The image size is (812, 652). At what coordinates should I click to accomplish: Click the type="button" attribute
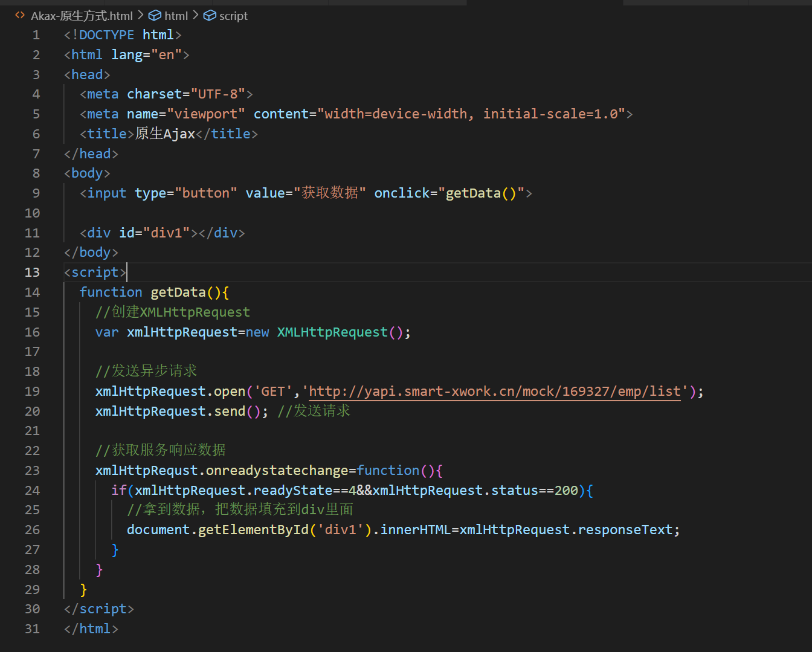tap(186, 193)
